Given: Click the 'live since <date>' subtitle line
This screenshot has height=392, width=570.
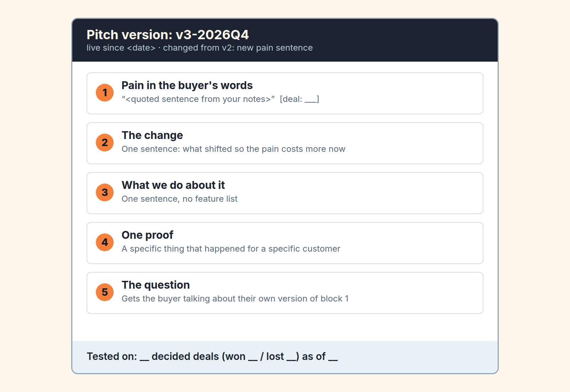Looking at the screenshot, I should tap(199, 48).
